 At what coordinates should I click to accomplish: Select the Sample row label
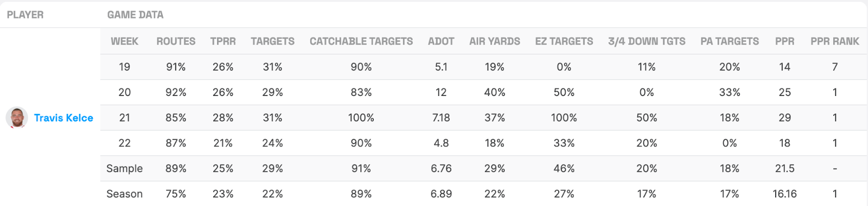(x=124, y=169)
